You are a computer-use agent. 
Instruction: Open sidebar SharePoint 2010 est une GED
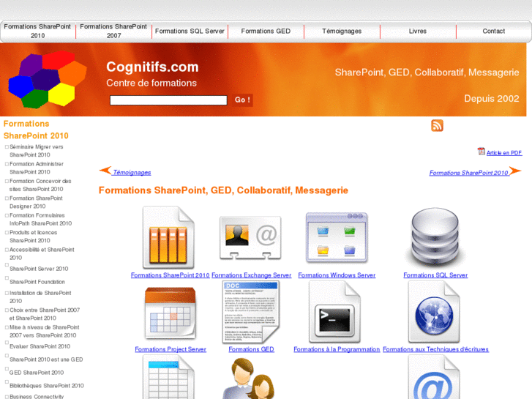click(x=46, y=359)
